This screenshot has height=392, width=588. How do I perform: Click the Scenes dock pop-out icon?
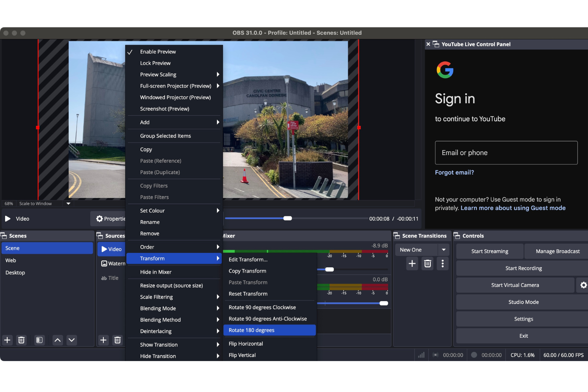coord(4,236)
